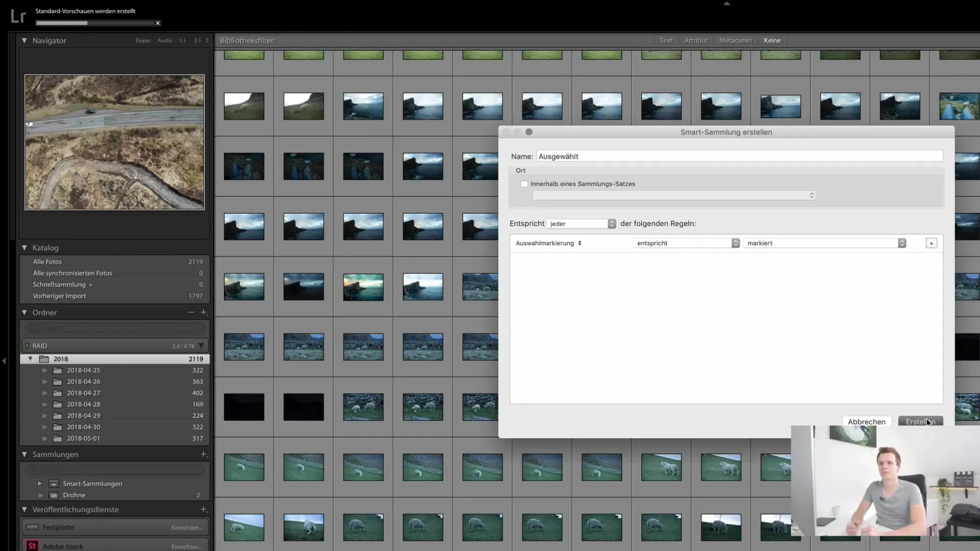980x551 pixels.
Task: Click Abbrechen in the dialog
Action: tap(867, 421)
